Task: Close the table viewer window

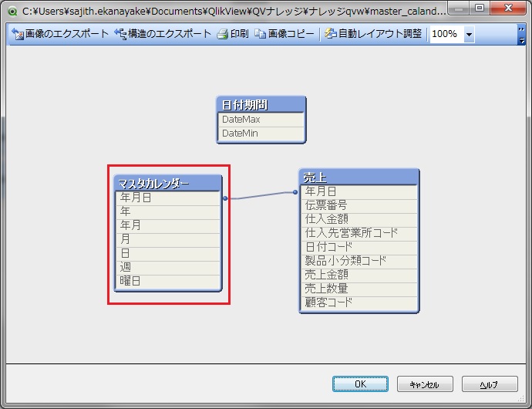Action: click(508, 8)
